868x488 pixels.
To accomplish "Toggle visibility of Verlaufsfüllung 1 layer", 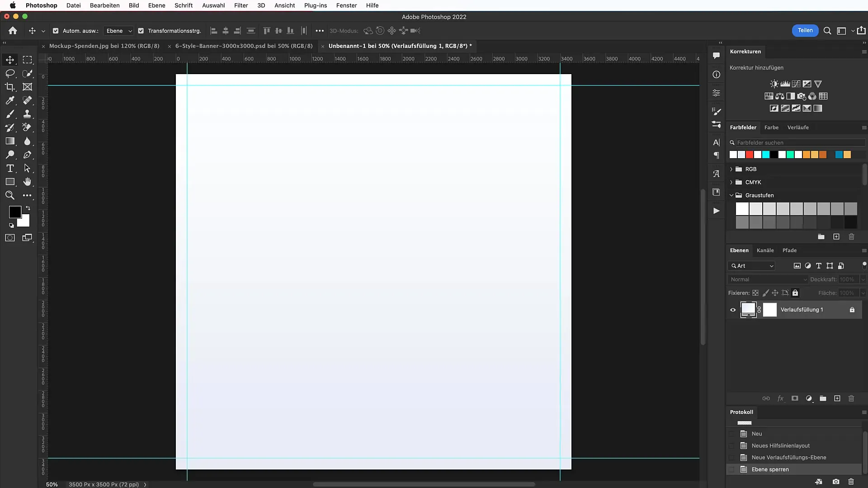I will (x=733, y=309).
